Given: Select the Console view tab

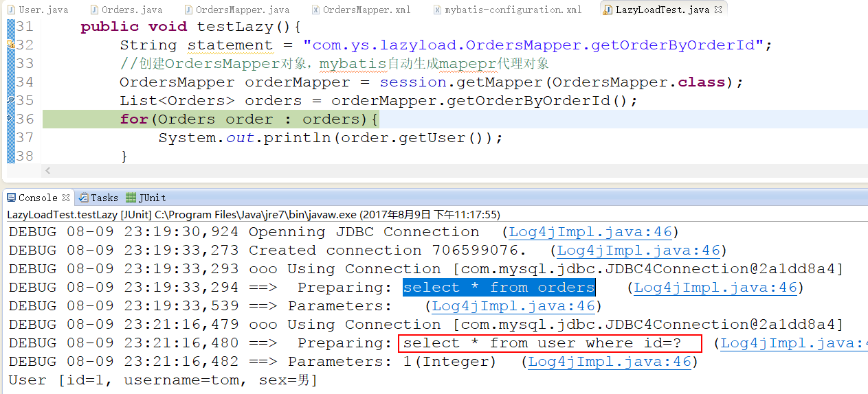Looking at the screenshot, I should click(38, 198).
